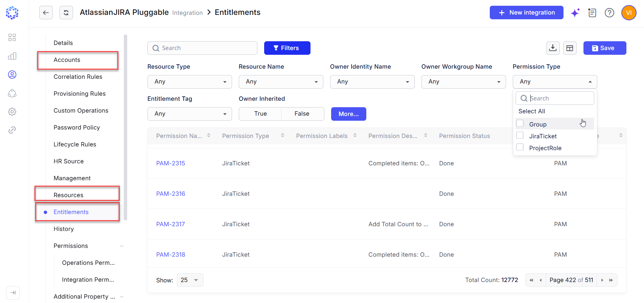Click the Filters button
Screen dimensions: 644x303
(x=287, y=48)
